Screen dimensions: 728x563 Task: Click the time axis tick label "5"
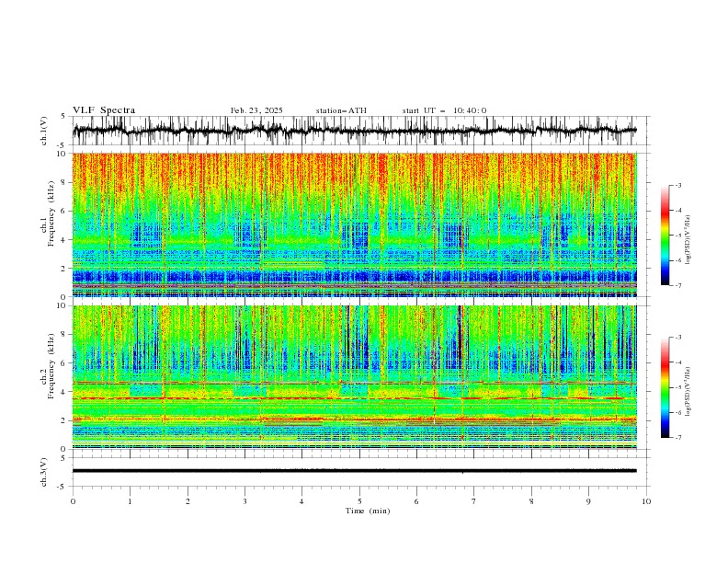[359, 501]
